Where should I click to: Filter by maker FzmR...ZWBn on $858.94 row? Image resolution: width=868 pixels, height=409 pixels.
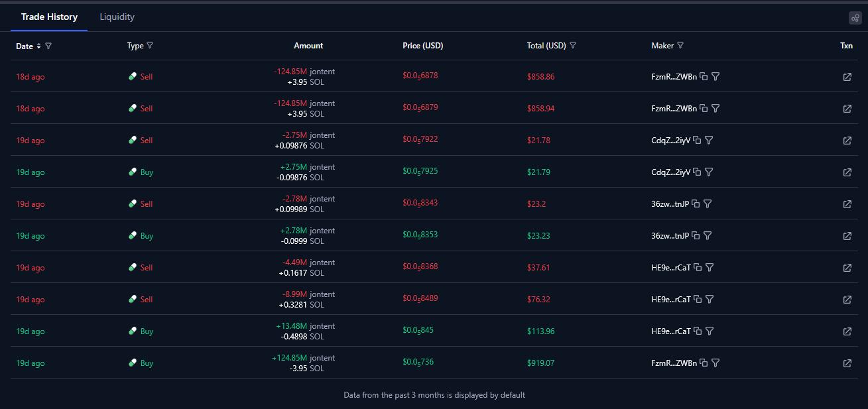(x=715, y=109)
